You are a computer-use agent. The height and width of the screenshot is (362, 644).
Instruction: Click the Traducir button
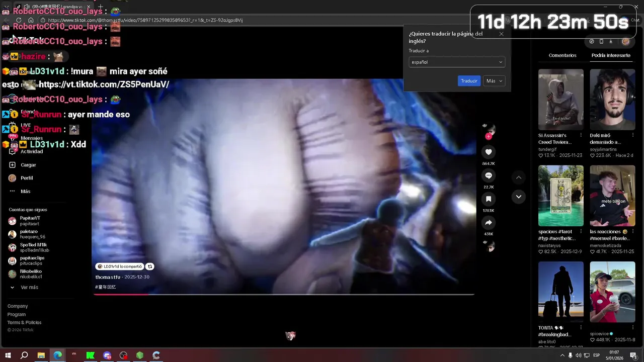coord(469,81)
